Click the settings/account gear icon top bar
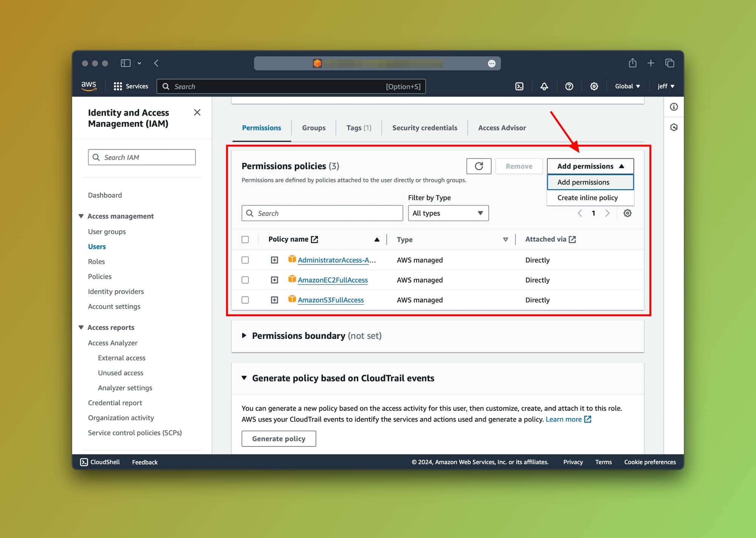The height and width of the screenshot is (538, 756). click(x=594, y=86)
